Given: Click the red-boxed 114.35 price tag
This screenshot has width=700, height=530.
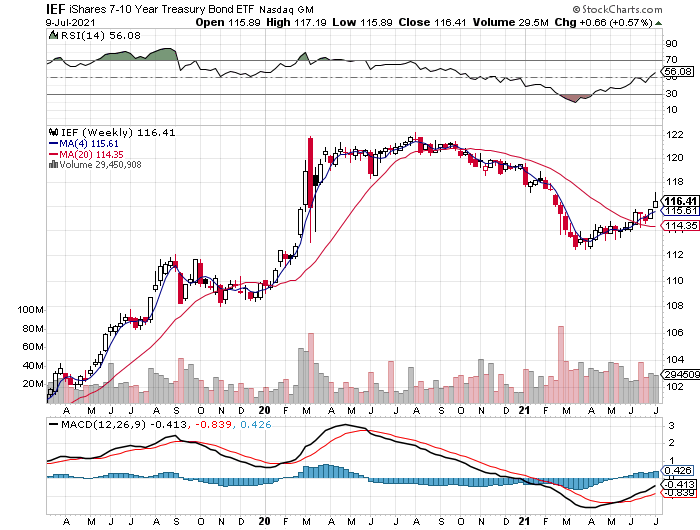Looking at the screenshot, I should 680,226.
